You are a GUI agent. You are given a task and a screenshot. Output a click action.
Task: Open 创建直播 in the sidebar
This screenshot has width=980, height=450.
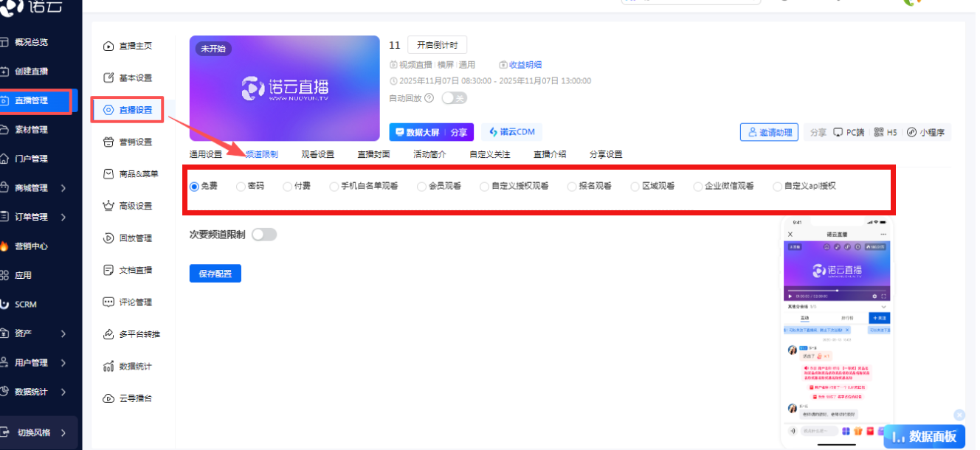click(x=31, y=72)
